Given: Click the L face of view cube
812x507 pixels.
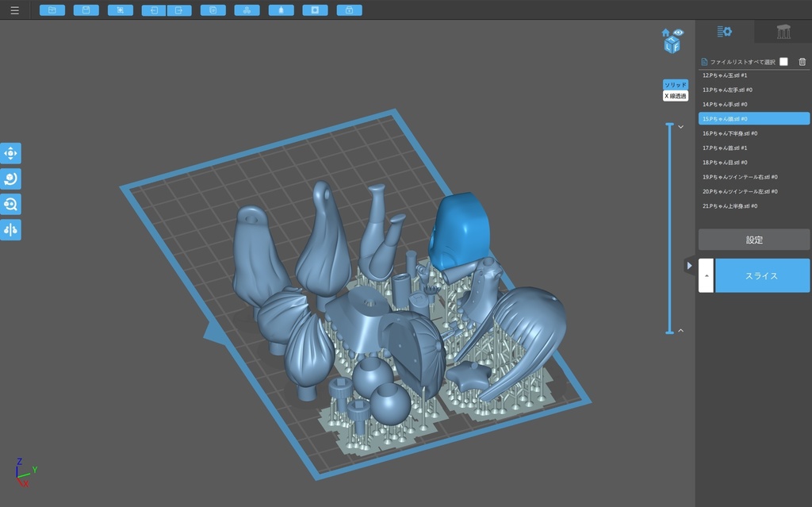Looking at the screenshot, I should point(668,47).
